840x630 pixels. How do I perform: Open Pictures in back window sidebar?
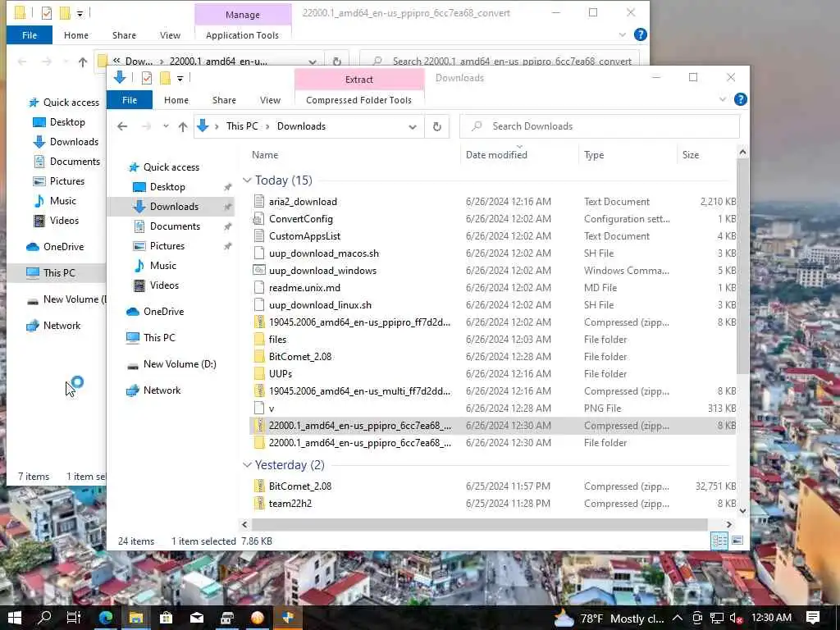(67, 181)
